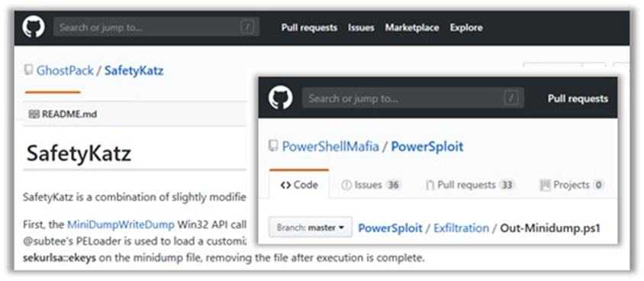The image size is (644, 281).
Task: Open PowerSploit repository title link
Action: tap(427, 147)
